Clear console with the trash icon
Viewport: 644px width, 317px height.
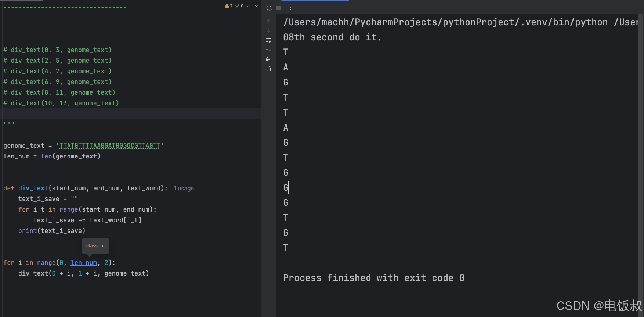269,69
